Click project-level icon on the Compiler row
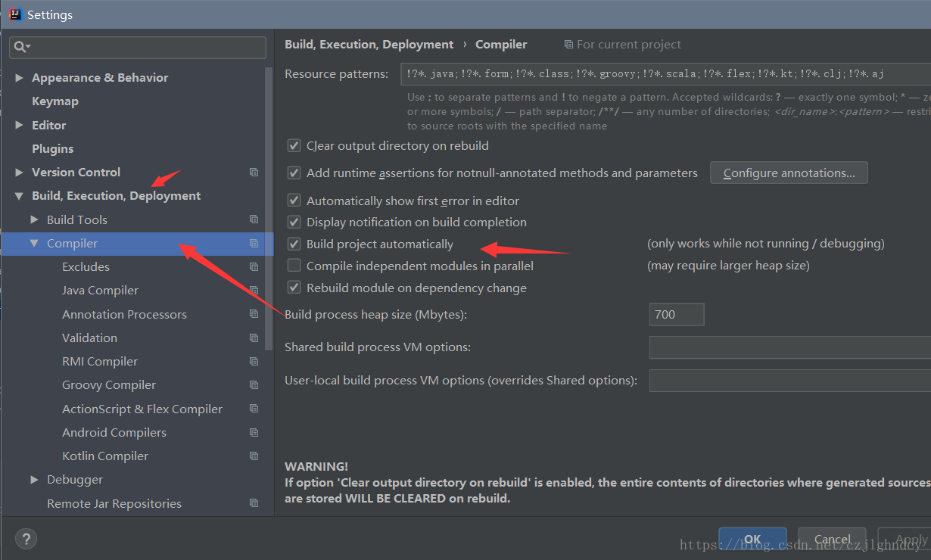931x560 pixels. pyautogui.click(x=254, y=244)
